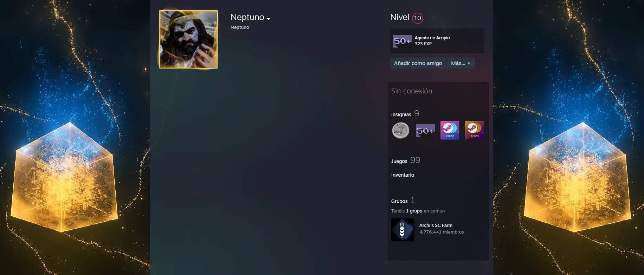This screenshot has height=275, width=644.
Task: Open the 50+ badge in Insignias row
Action: pos(425,130)
